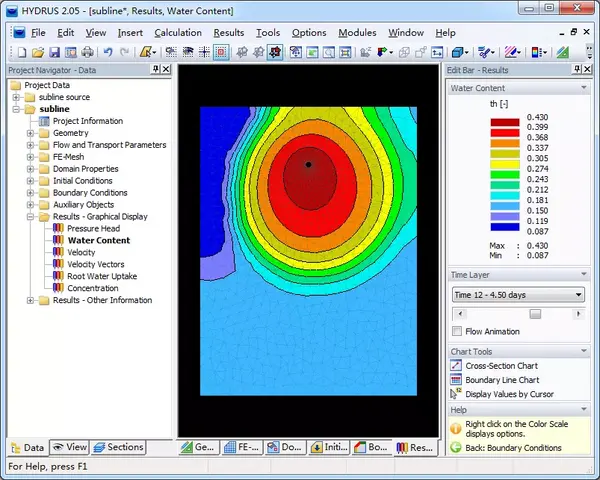Redo the last undone action
The height and width of the screenshot is (480, 600).
click(124, 52)
